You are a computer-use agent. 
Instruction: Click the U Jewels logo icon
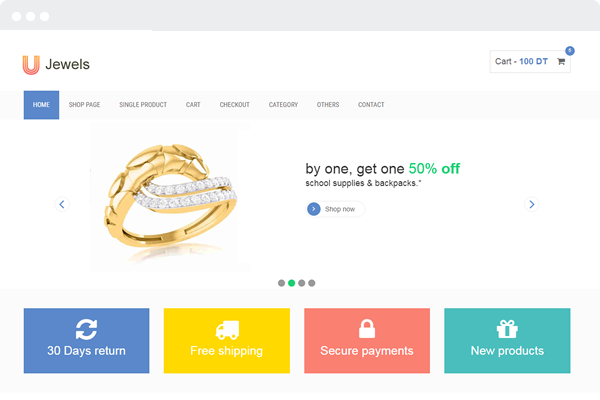(31, 65)
